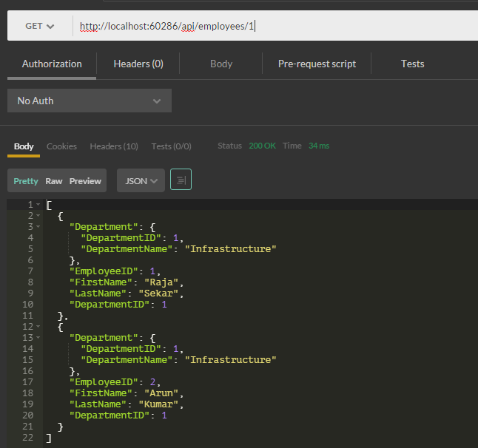478x448 pixels.
Task: Toggle Pretty response view
Action: (x=26, y=181)
